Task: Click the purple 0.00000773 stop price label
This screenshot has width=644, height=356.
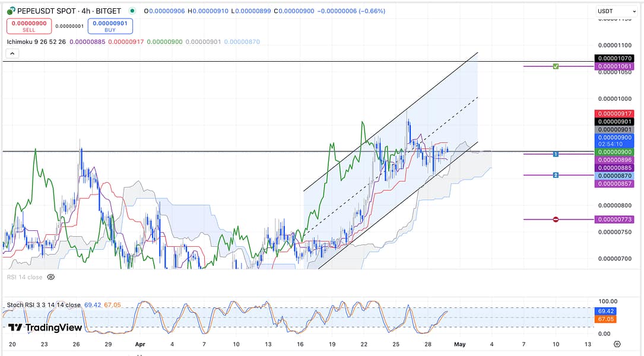Action: [614, 220]
